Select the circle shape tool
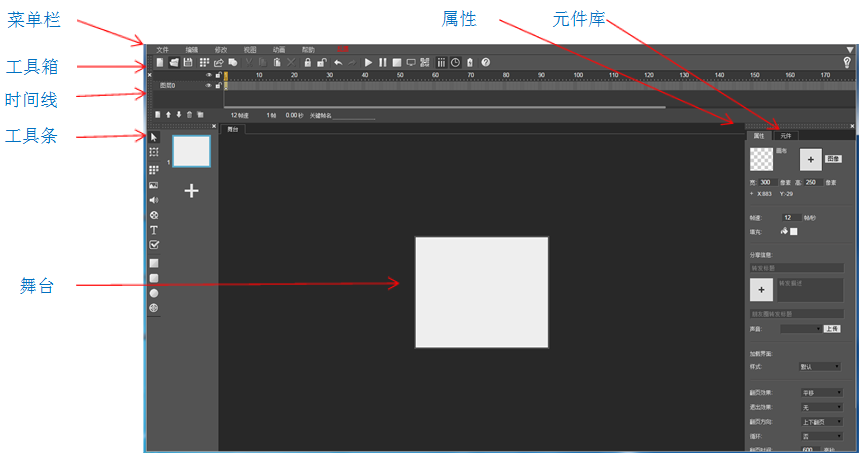Viewport: 860px width, 455px height. pyautogui.click(x=154, y=293)
